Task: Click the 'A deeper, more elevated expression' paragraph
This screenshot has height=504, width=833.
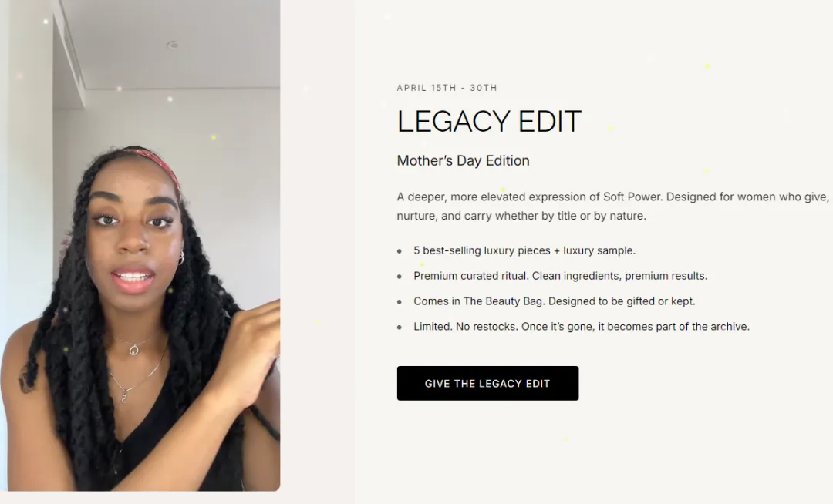Action: (612, 207)
